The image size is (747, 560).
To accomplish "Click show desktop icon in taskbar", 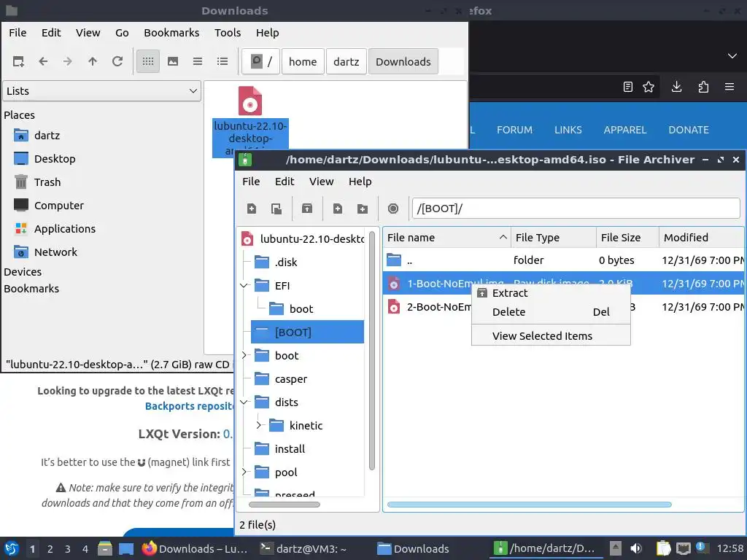I will point(126,548).
